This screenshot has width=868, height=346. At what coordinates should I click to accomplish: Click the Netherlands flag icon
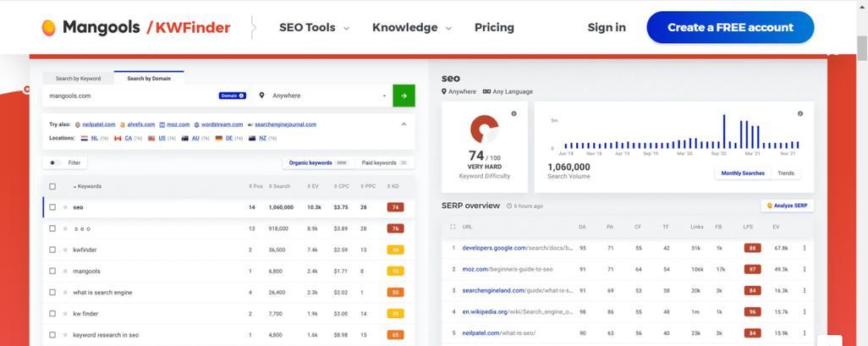click(x=85, y=138)
